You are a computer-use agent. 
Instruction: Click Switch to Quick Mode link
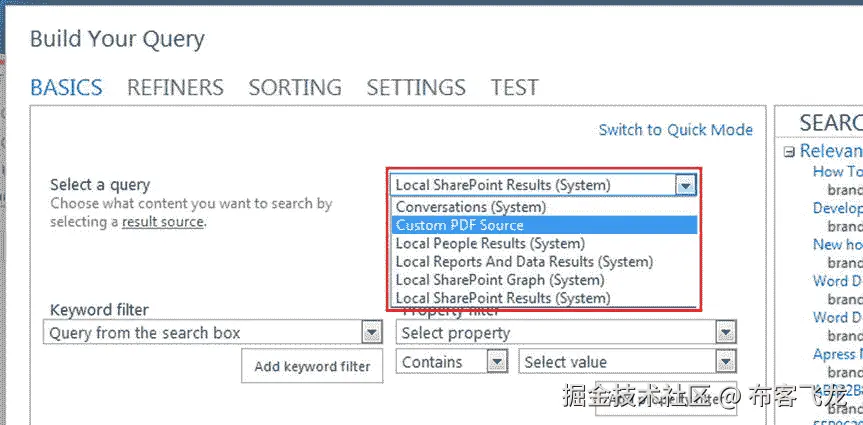[x=676, y=130]
